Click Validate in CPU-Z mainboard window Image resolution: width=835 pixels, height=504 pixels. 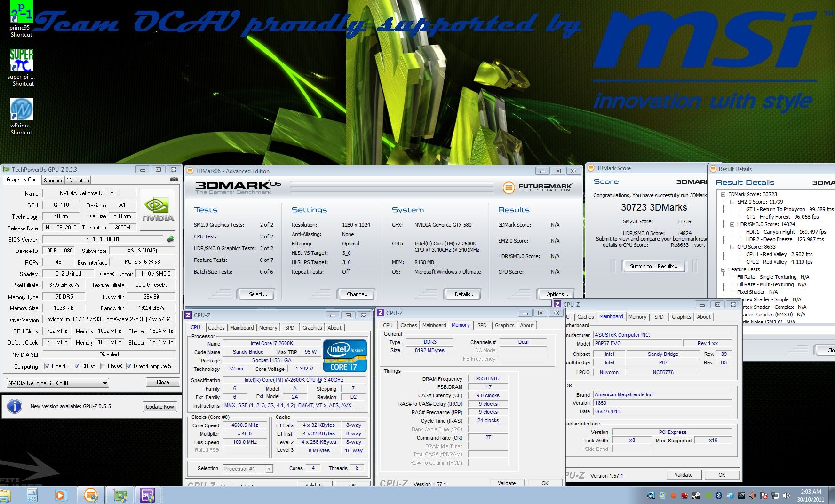pos(684,475)
